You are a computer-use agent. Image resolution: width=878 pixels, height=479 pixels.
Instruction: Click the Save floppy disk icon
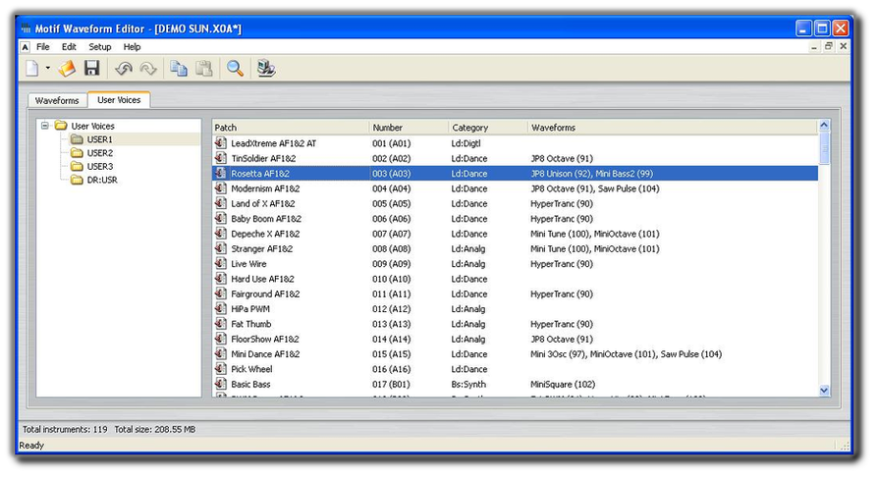pyautogui.click(x=92, y=68)
